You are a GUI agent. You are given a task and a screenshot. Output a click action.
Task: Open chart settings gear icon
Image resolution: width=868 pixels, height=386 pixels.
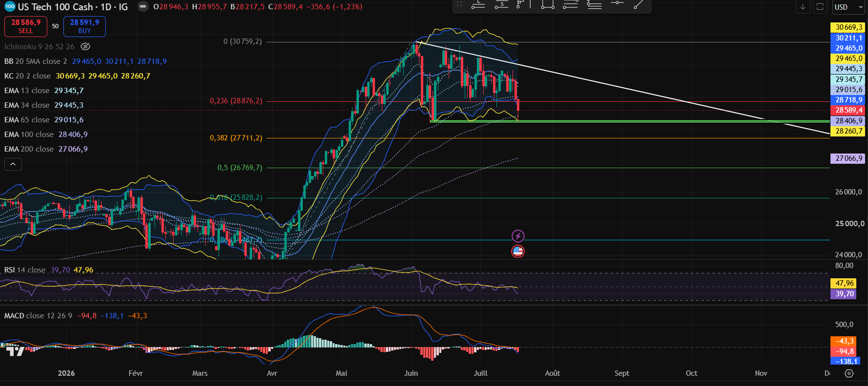tap(849, 373)
